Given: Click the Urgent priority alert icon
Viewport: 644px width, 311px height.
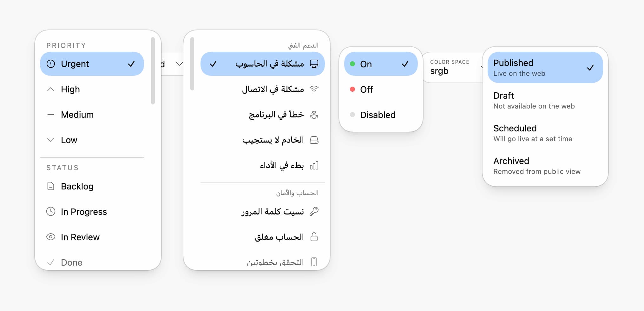Looking at the screenshot, I should (51, 64).
